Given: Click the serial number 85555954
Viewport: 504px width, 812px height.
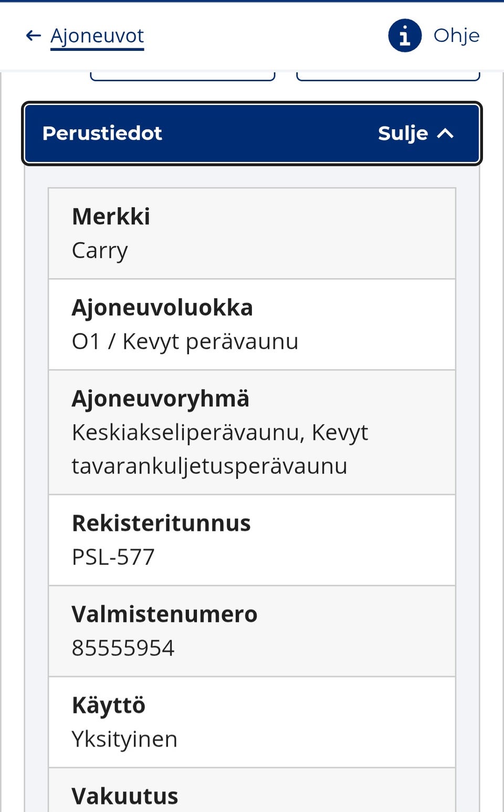Looking at the screenshot, I should (123, 648).
